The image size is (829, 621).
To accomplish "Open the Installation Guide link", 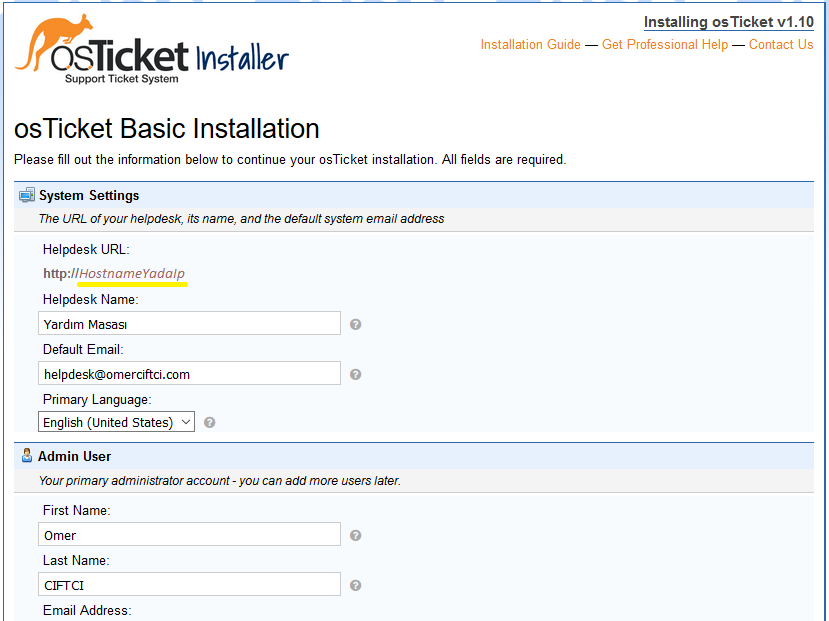I will click(x=530, y=45).
